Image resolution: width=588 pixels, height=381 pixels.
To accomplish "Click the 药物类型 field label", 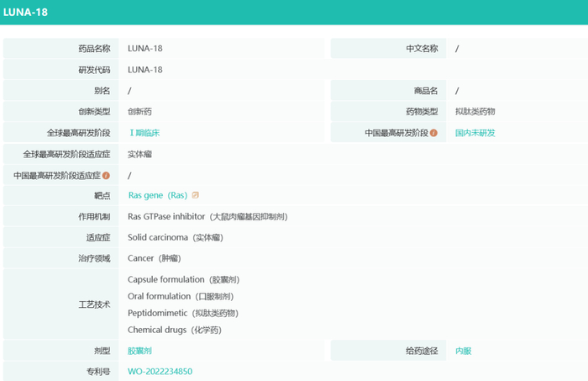I will [x=422, y=112].
